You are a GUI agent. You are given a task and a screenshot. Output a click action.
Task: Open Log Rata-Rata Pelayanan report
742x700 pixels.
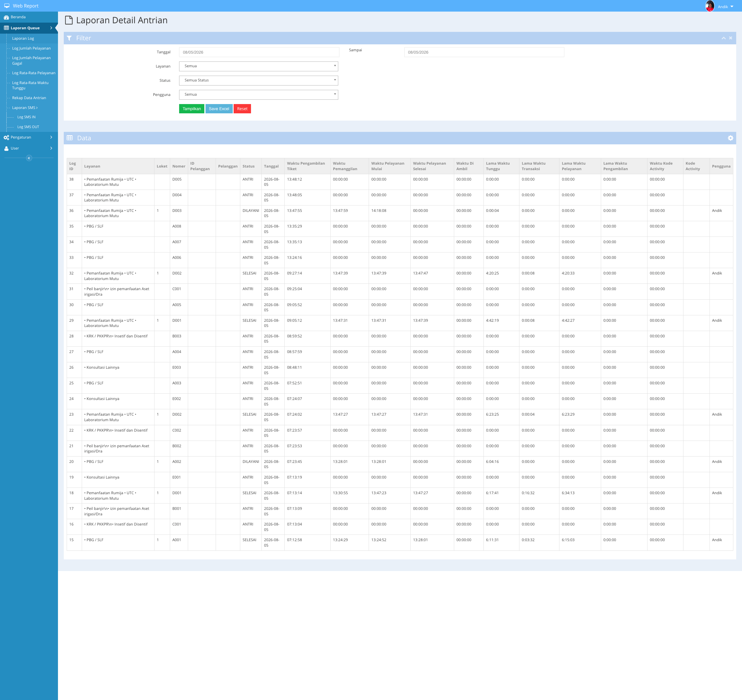pos(34,73)
